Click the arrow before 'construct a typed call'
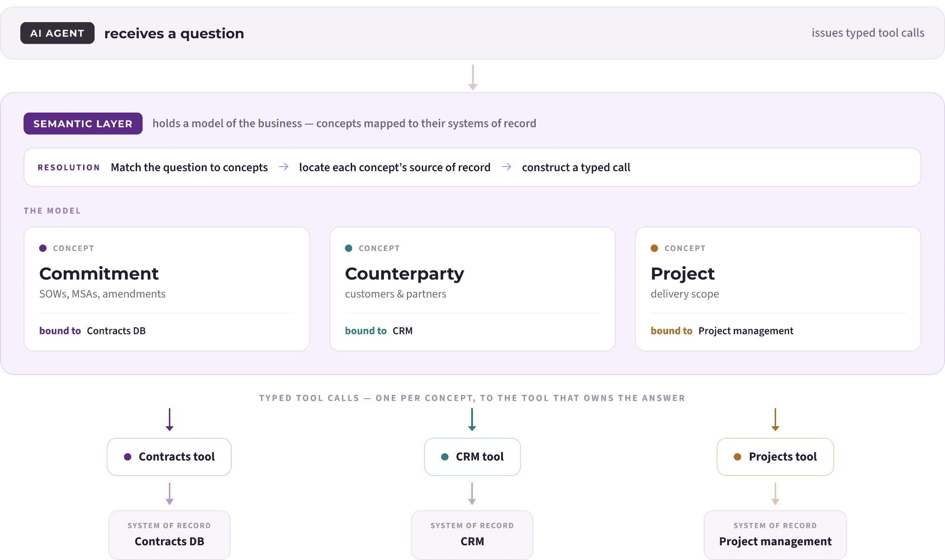945x560 pixels. click(507, 167)
